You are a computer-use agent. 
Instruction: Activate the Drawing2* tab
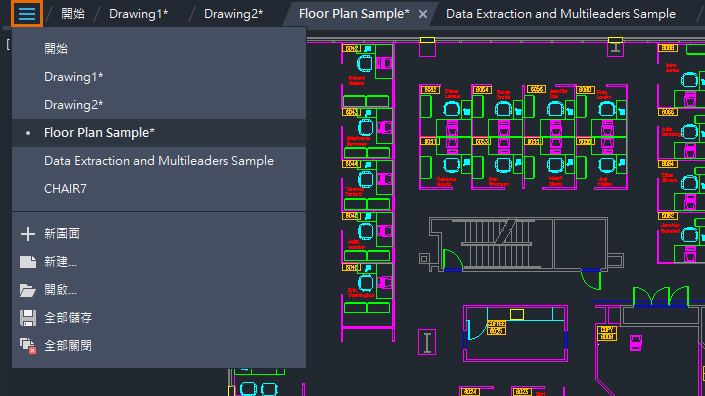[x=233, y=14]
